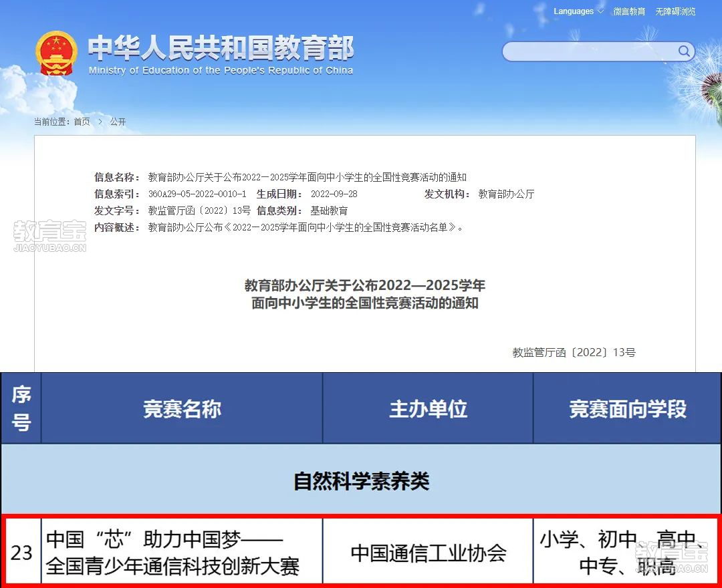Select row number 23 cell

point(21,552)
